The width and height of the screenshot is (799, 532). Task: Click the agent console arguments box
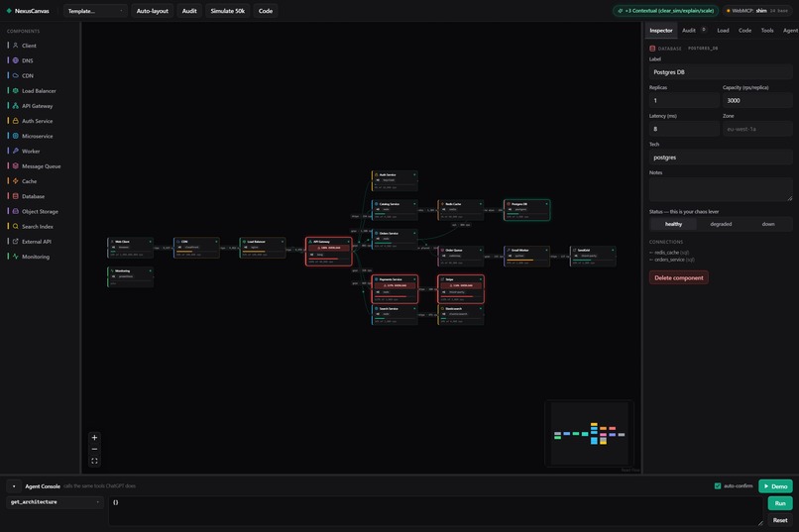click(435, 511)
